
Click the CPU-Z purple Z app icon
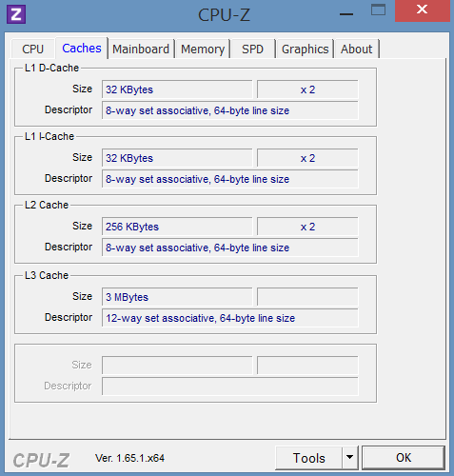(x=16, y=14)
